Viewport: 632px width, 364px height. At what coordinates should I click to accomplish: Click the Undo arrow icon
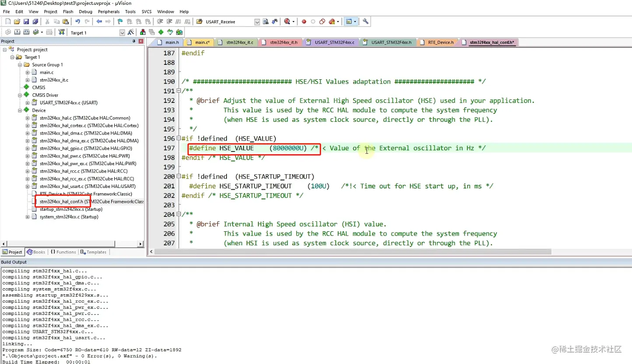tap(78, 21)
